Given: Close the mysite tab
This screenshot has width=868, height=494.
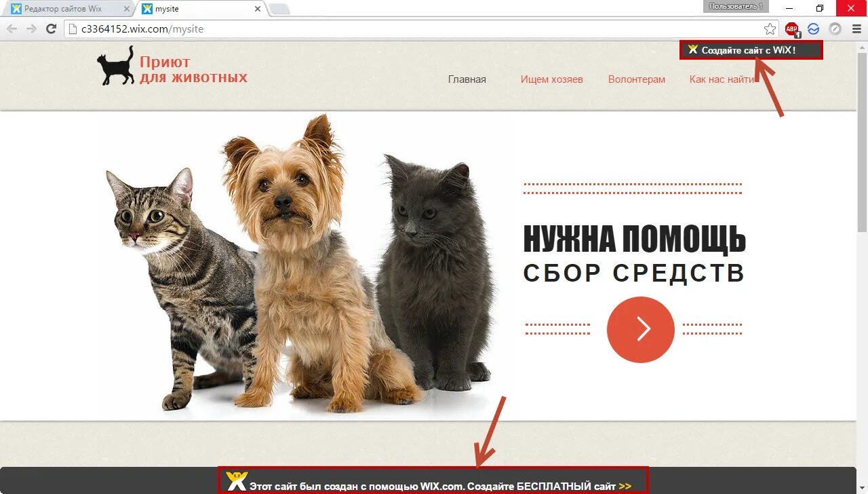Looking at the screenshot, I should [257, 9].
